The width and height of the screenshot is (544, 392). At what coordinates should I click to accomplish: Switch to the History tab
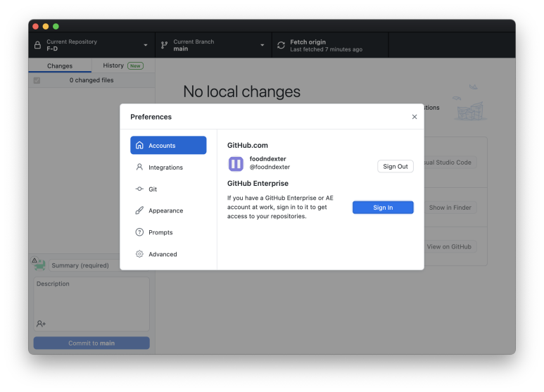[x=123, y=65]
